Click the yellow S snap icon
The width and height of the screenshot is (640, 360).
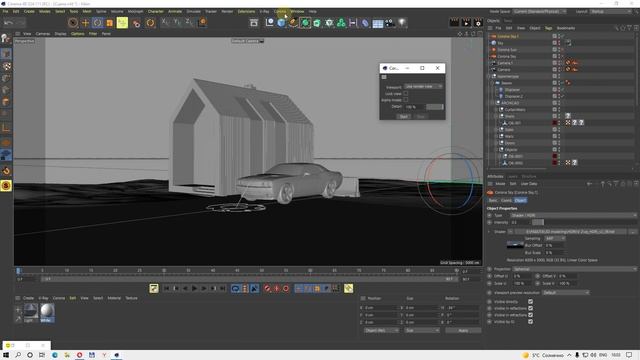point(6,186)
